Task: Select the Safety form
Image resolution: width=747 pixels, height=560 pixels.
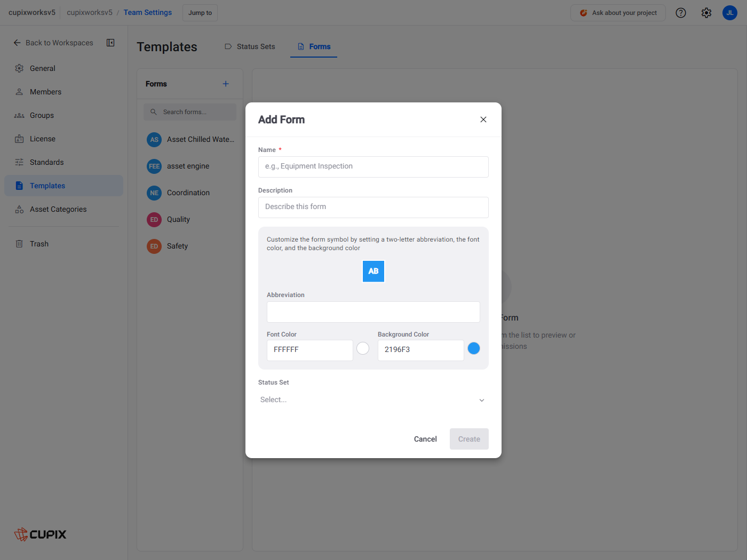Action: point(190,246)
